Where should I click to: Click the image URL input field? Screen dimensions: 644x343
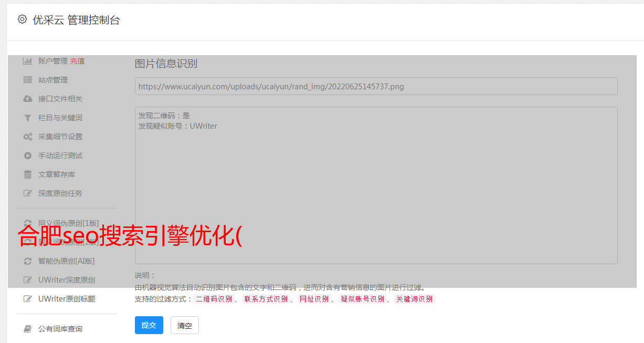pos(376,86)
